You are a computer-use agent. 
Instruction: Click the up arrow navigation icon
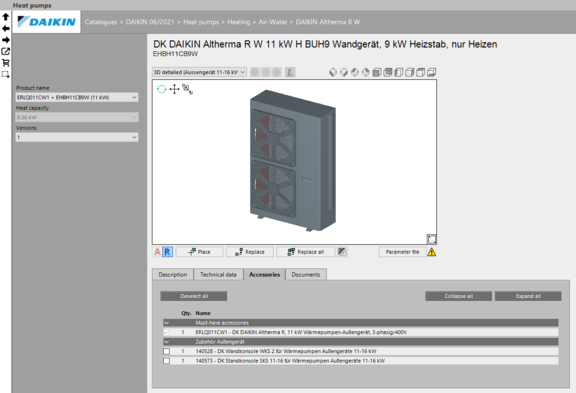[x=6, y=17]
